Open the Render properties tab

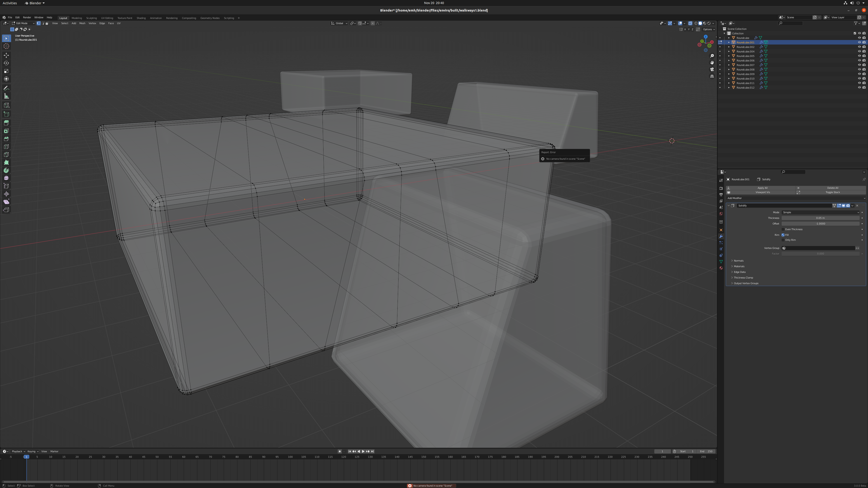[x=721, y=188]
